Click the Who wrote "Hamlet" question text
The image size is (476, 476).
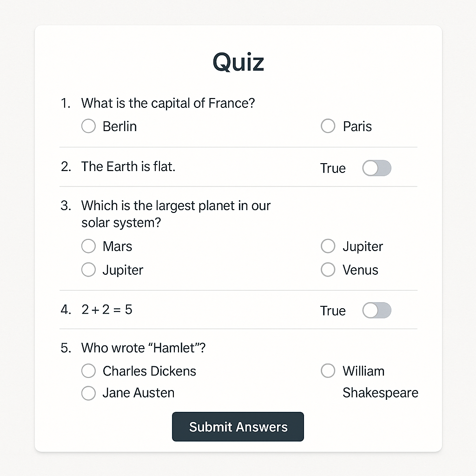point(143,348)
